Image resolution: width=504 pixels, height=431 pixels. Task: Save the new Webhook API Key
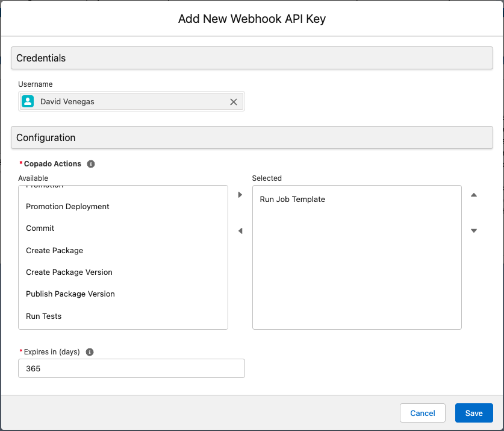click(474, 413)
